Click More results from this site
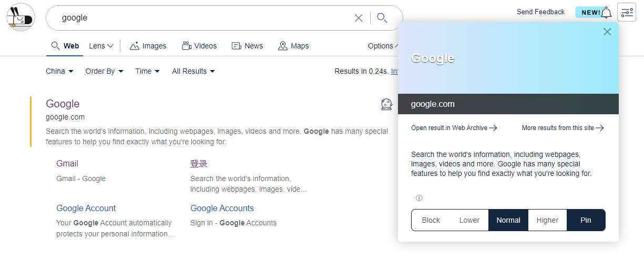This screenshot has height=268, width=644. point(563,128)
